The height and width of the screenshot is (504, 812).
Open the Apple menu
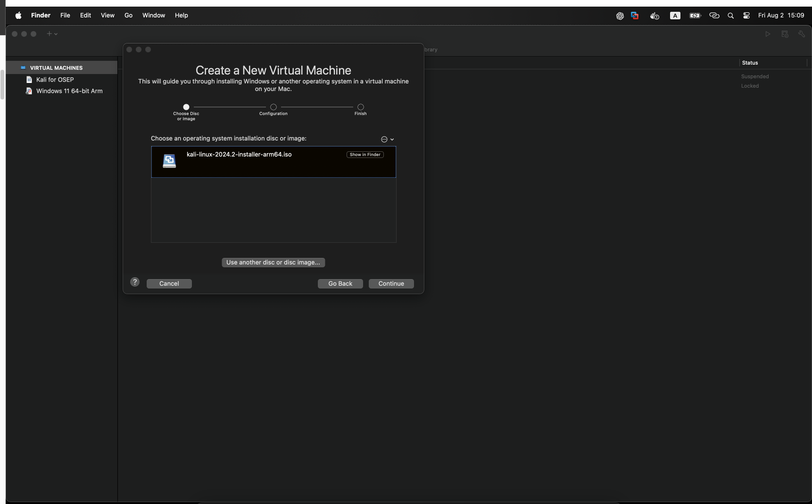coord(18,16)
